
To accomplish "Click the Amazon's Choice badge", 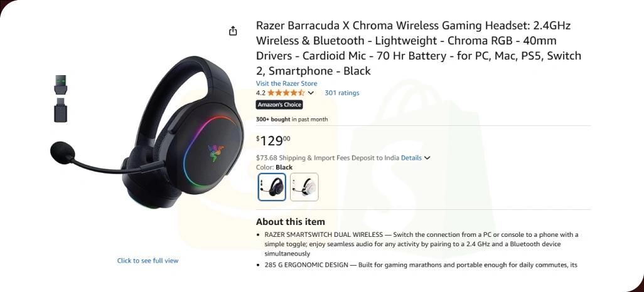I will [x=279, y=105].
